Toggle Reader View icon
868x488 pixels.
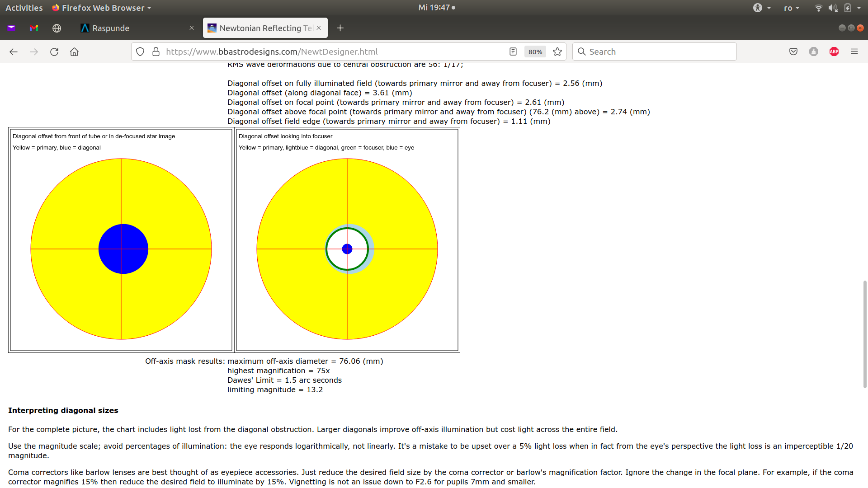click(513, 52)
